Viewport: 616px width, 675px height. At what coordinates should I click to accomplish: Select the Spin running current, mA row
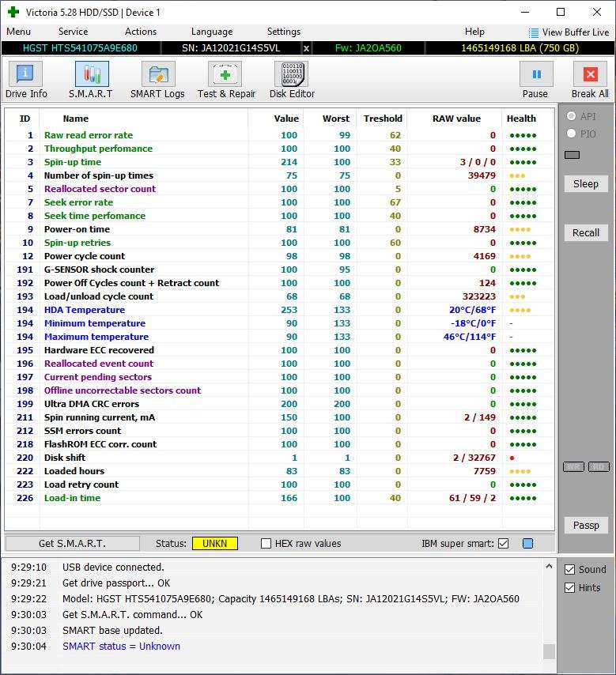(x=279, y=417)
